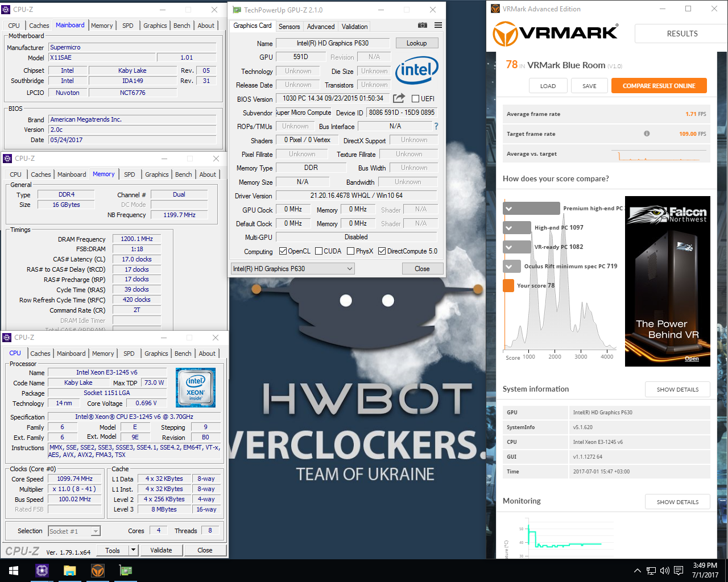Switch to Advanced tab in GPU-Z
This screenshot has width=728, height=582.
pyautogui.click(x=321, y=26)
